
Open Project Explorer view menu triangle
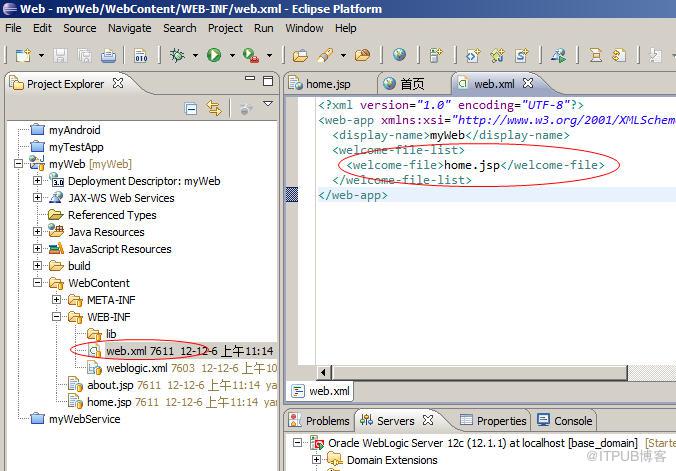pyautogui.click(x=268, y=104)
